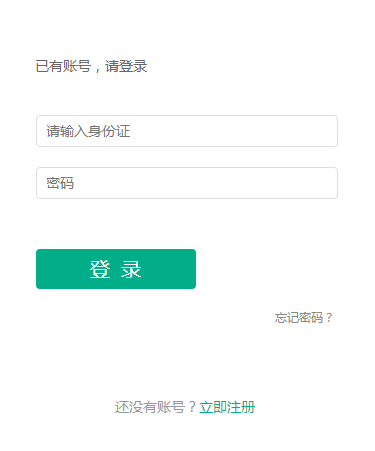Click the question mark in 忘记密码？

point(329,318)
